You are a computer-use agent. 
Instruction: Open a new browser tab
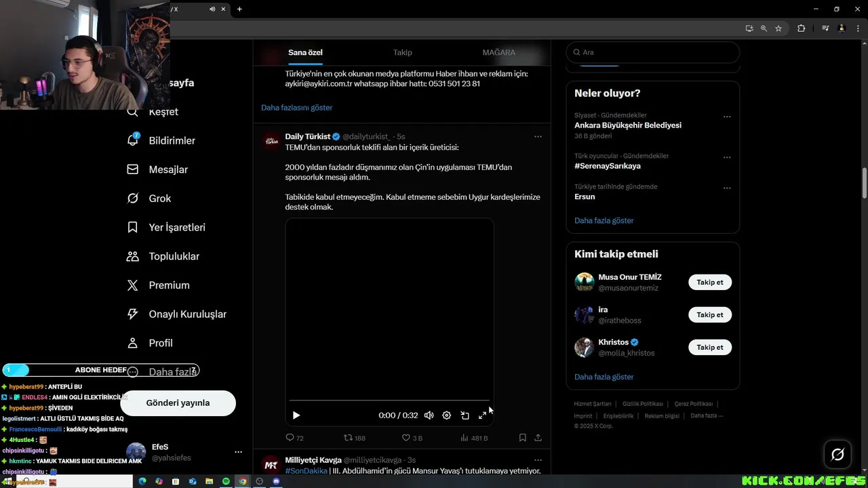(239, 9)
